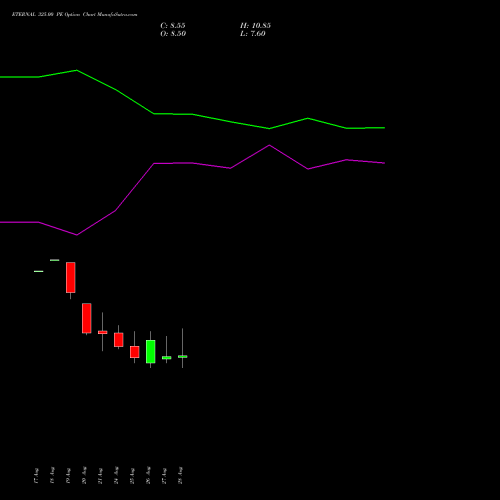
Task: Select the 20 Aug date label
Action: (84, 475)
